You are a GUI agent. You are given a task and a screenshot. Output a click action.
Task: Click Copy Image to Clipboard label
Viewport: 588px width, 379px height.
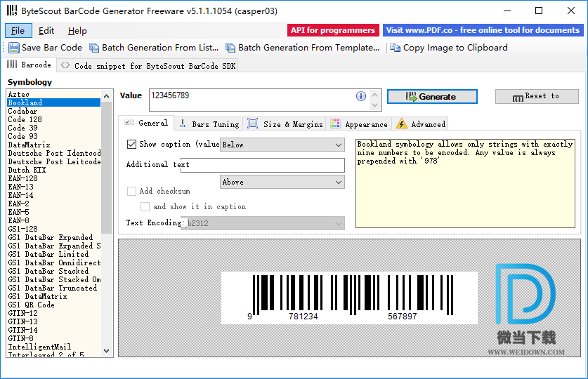[455, 48]
